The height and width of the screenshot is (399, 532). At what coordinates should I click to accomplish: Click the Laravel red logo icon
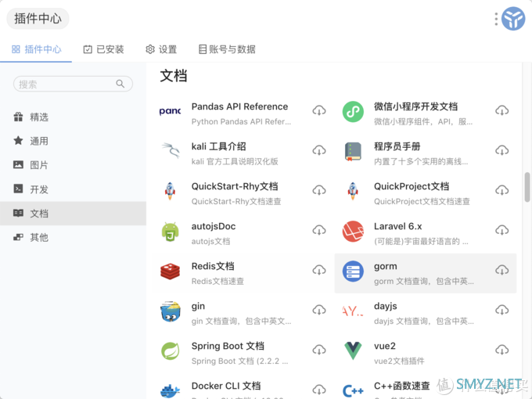[353, 232]
